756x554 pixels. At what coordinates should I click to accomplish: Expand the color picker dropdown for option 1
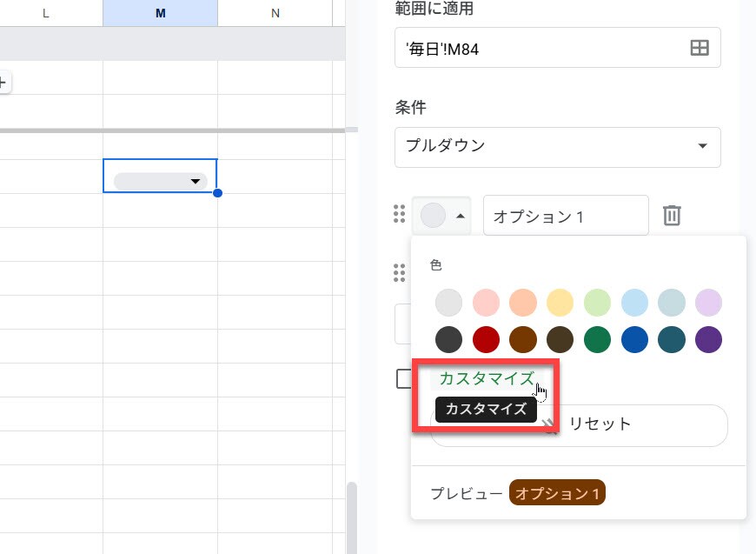click(x=442, y=216)
